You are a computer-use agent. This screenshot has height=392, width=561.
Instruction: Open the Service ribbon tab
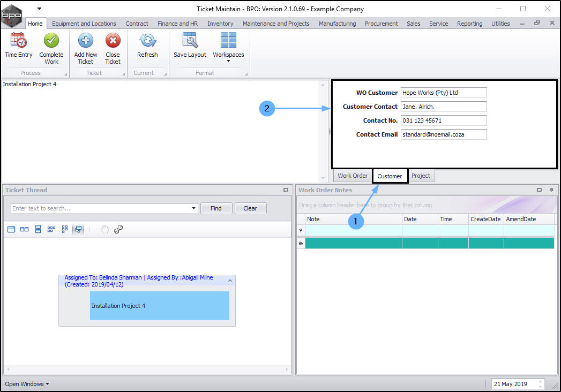tap(439, 24)
